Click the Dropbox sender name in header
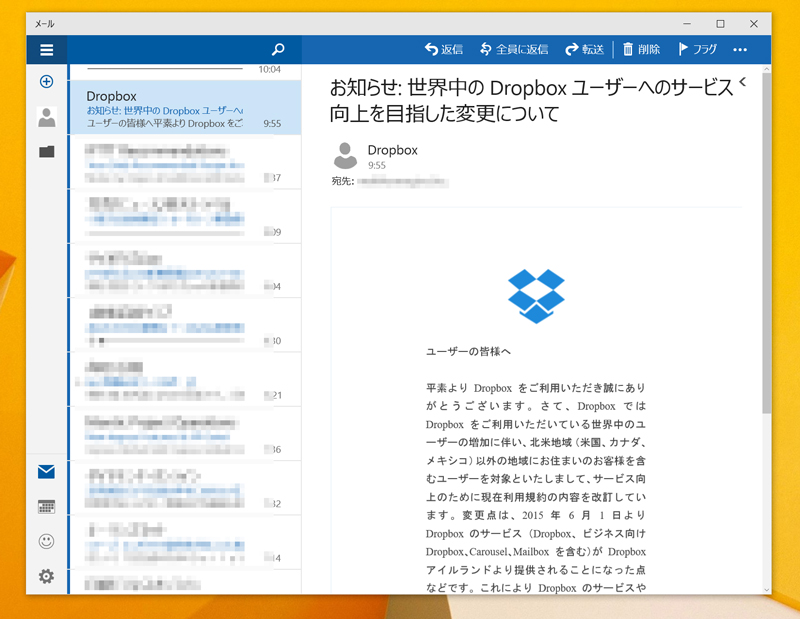The image size is (800, 619). coord(392,150)
